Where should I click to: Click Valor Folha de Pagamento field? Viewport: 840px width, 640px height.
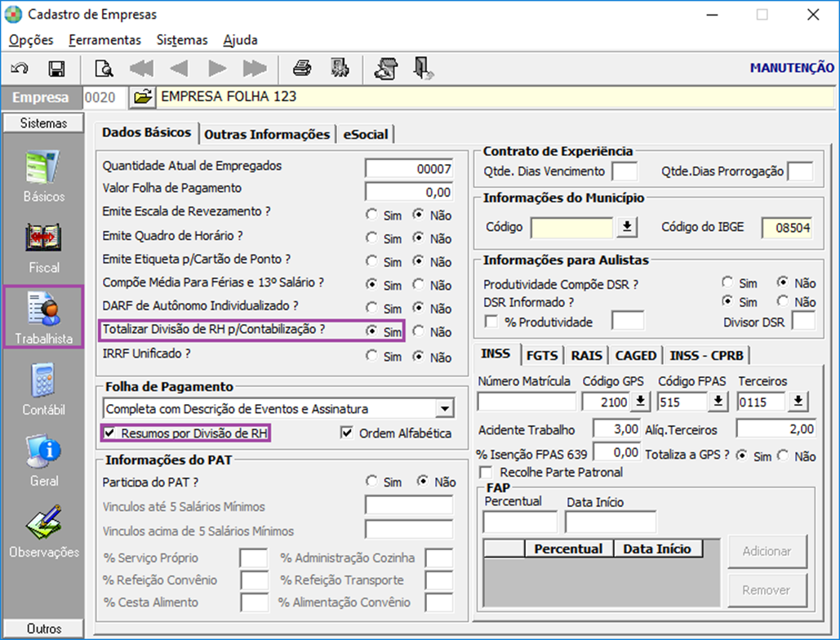point(409,192)
